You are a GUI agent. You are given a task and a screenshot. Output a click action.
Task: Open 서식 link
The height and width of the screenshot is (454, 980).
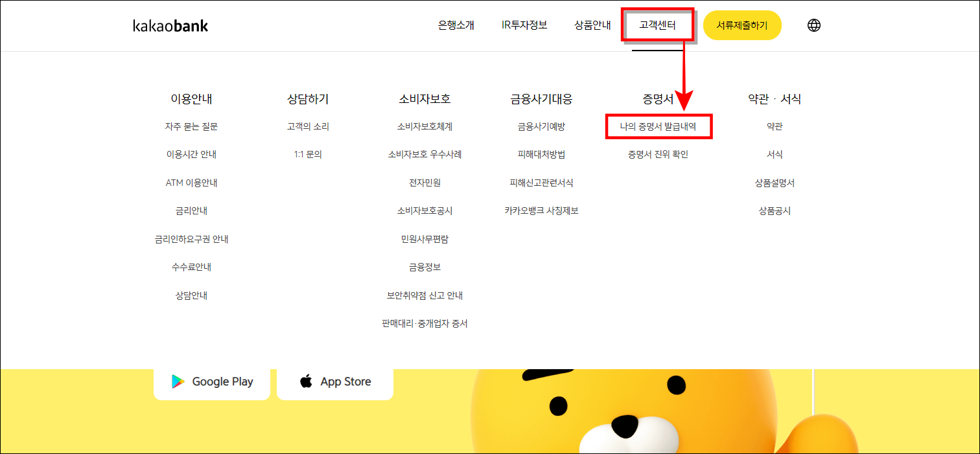pyautogui.click(x=775, y=155)
